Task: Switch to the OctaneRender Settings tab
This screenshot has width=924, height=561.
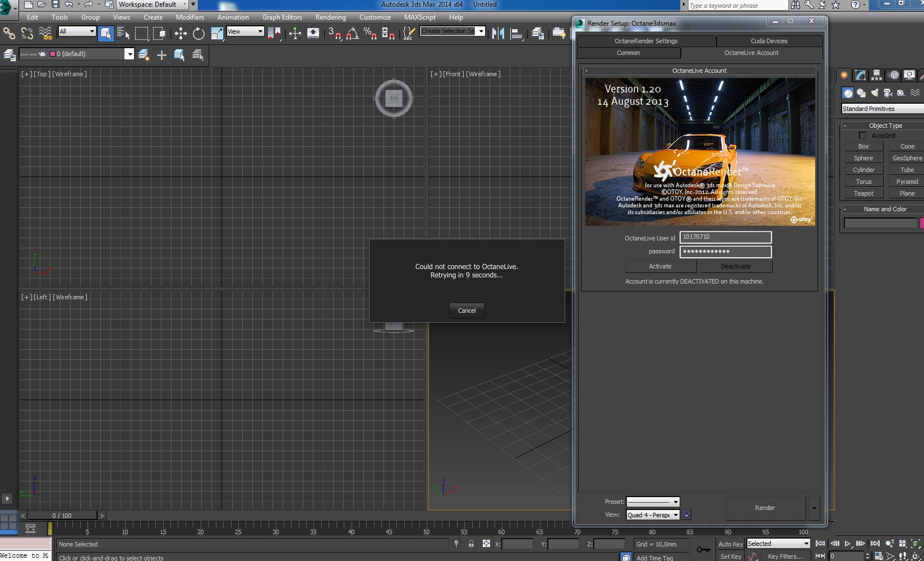Action: [646, 41]
